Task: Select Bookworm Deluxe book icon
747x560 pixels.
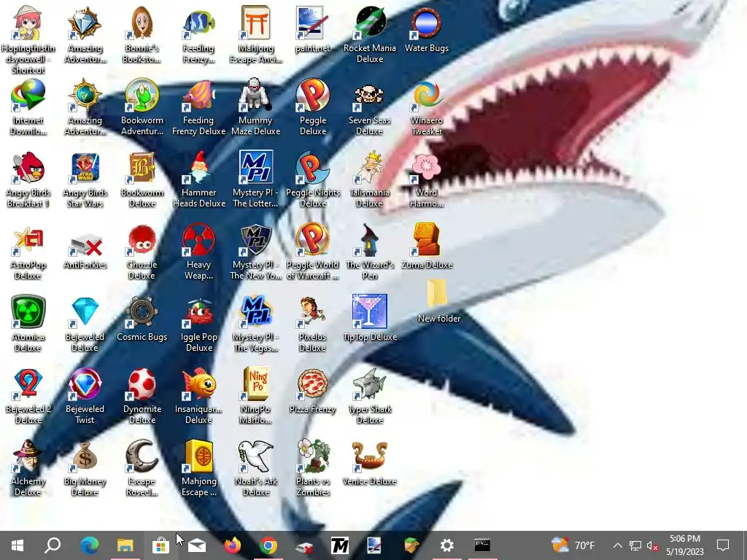Action: click(x=142, y=167)
